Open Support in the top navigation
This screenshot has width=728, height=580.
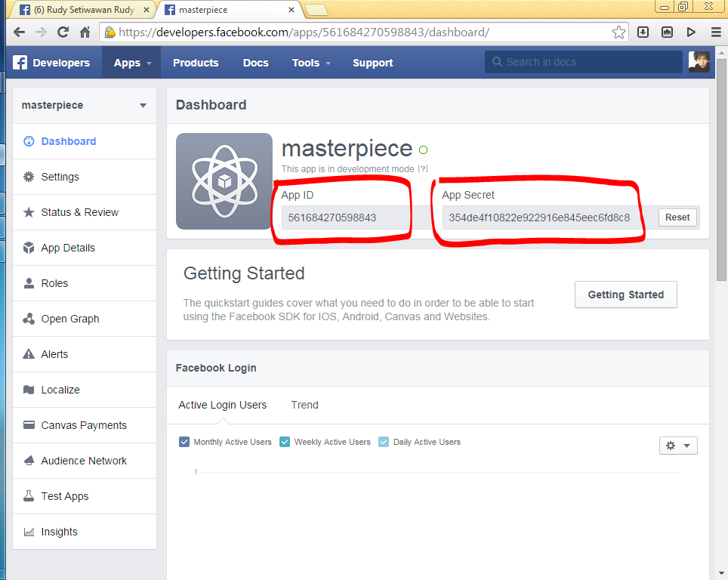(373, 62)
